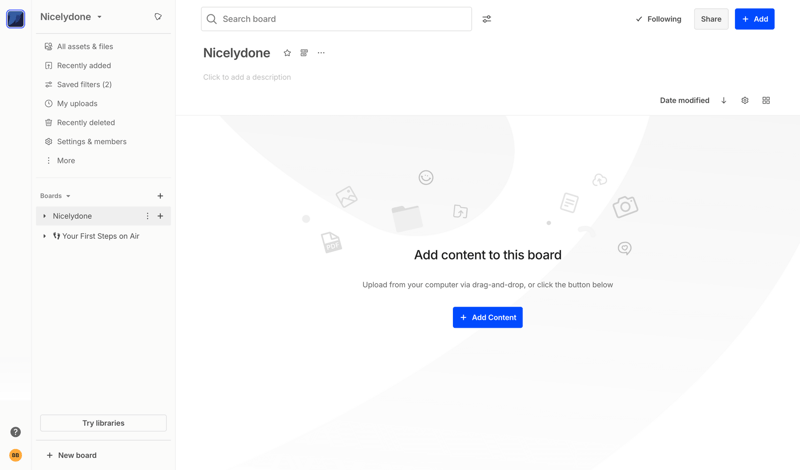Open the board's three-dot options menu
800x470 pixels.
pyautogui.click(x=321, y=53)
